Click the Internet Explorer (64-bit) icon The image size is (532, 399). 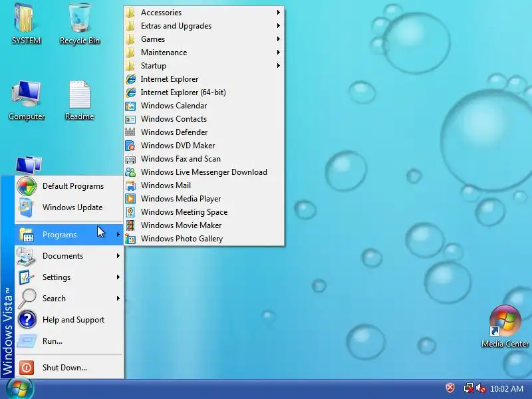click(130, 92)
